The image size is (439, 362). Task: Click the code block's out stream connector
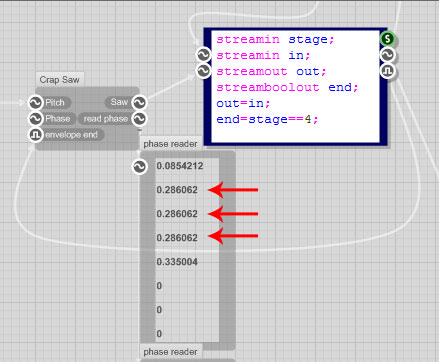(387, 55)
